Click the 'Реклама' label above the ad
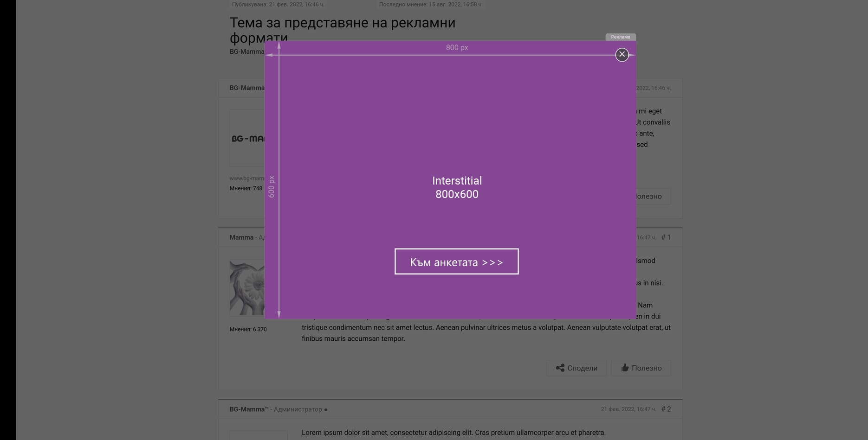 point(621,37)
